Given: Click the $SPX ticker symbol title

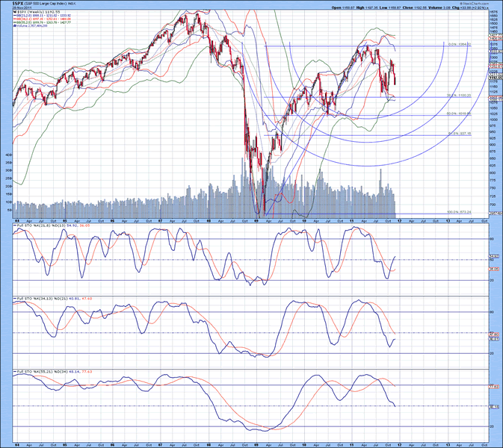Looking at the screenshot, I should tap(17, 2).
